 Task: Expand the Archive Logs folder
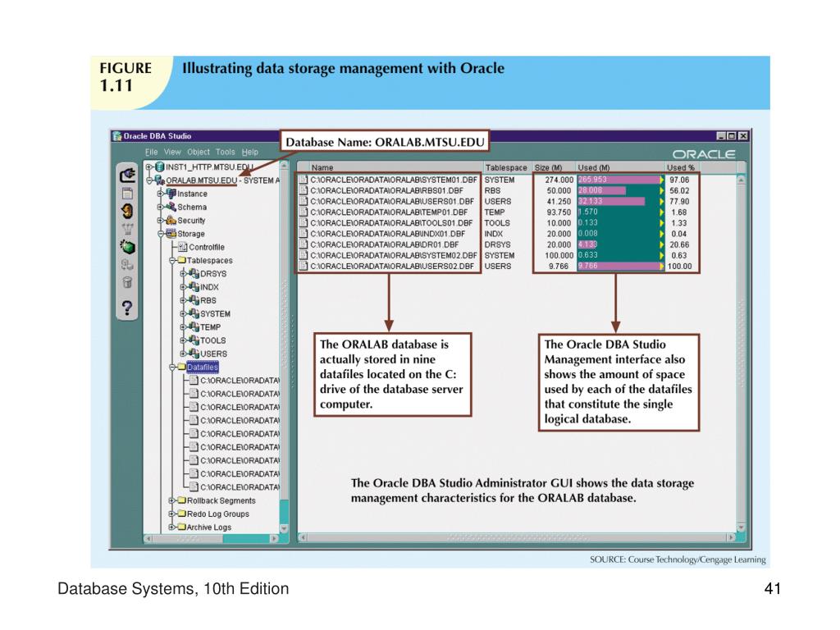[172, 527]
